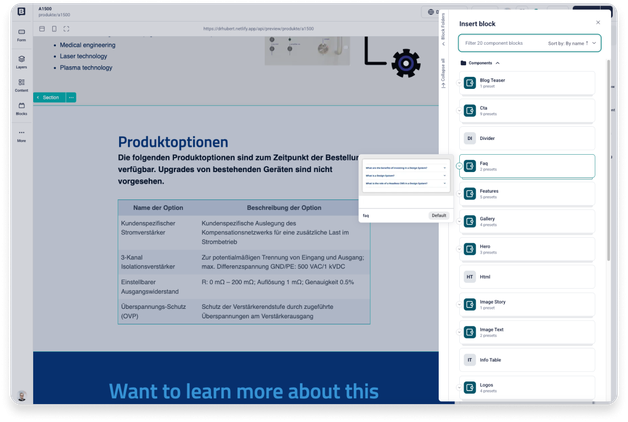Click the Image Text block icon
628x422 pixels.
click(x=469, y=332)
